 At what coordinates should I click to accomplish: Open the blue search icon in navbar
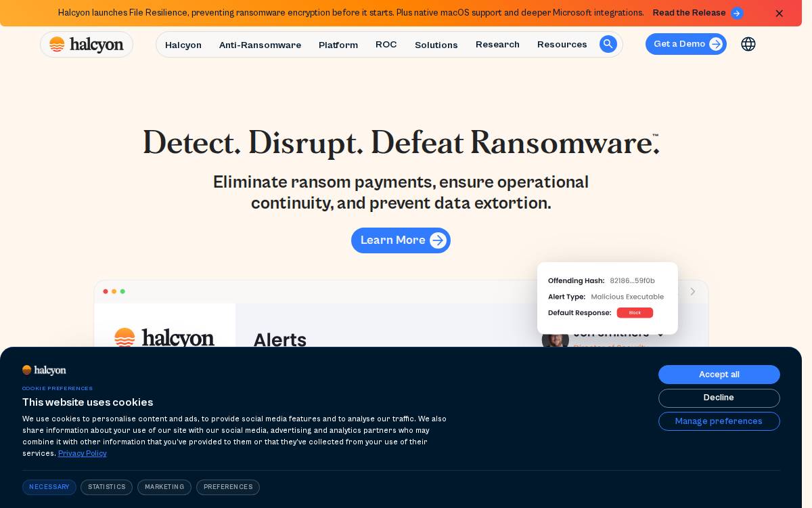[x=608, y=44]
